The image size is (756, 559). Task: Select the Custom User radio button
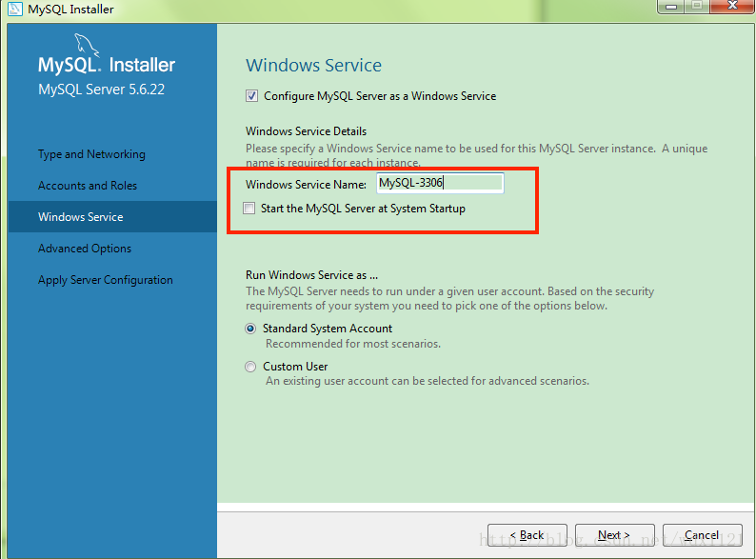pyautogui.click(x=250, y=367)
